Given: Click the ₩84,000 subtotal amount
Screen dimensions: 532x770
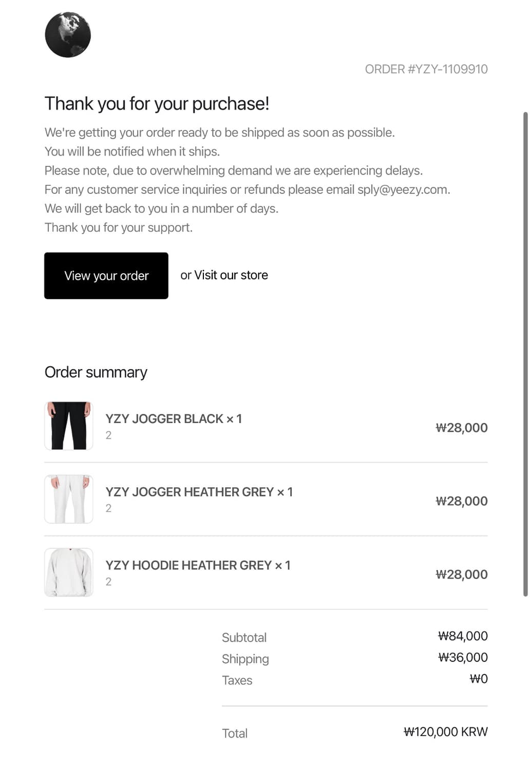Looking at the screenshot, I should click(x=463, y=636).
